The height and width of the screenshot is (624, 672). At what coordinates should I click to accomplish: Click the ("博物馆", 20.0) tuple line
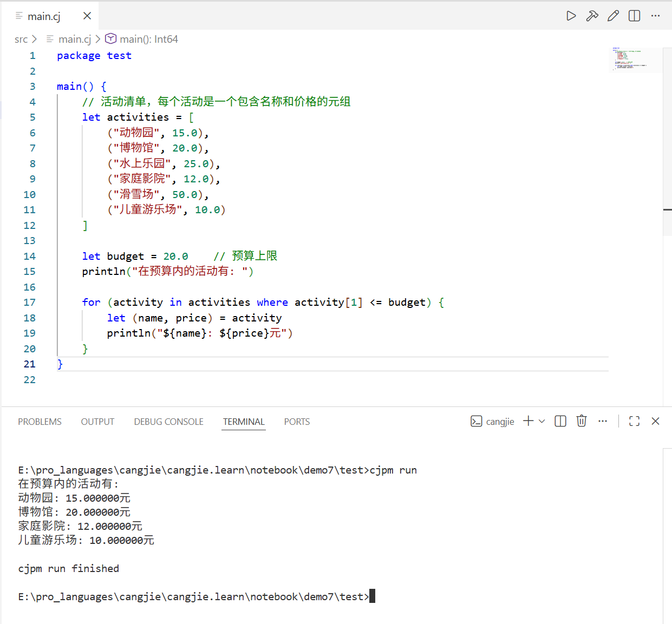pos(158,148)
